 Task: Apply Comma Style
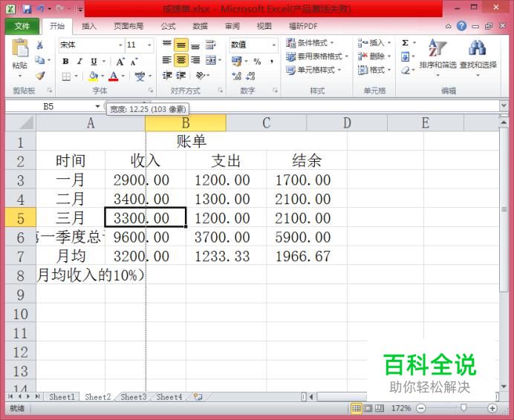click(272, 62)
